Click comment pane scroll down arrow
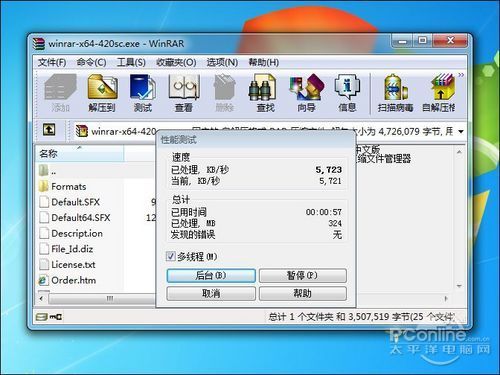Image resolution: width=500 pixels, height=375 pixels. (x=459, y=286)
